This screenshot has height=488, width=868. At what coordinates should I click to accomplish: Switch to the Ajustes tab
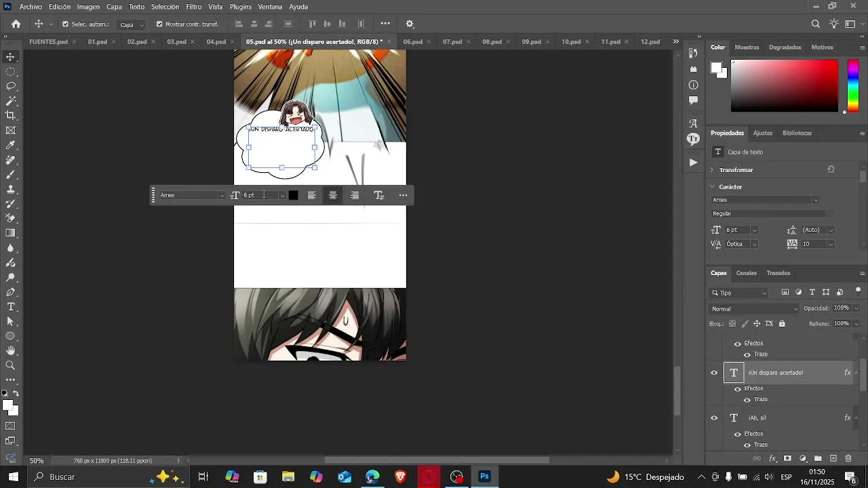coord(763,134)
